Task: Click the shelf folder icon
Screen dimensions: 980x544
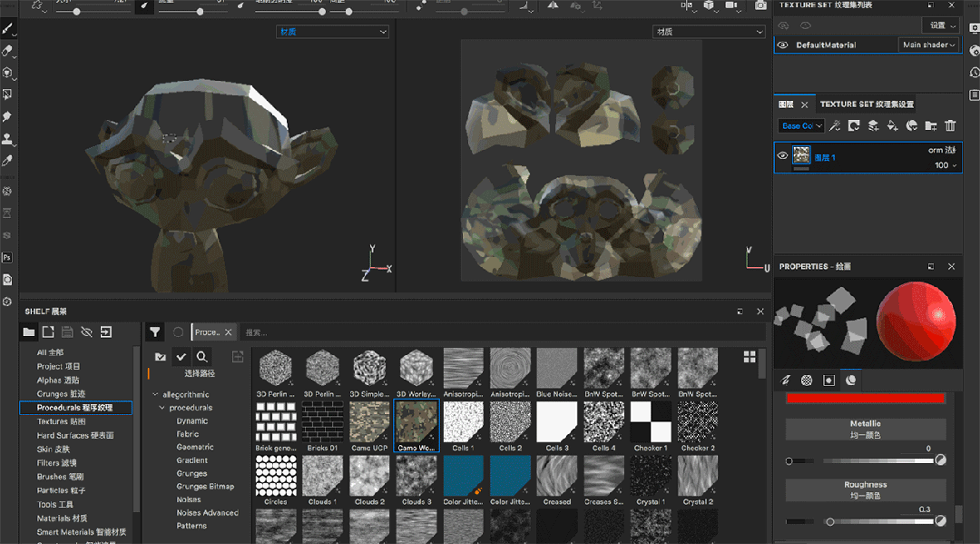Action: tap(29, 332)
